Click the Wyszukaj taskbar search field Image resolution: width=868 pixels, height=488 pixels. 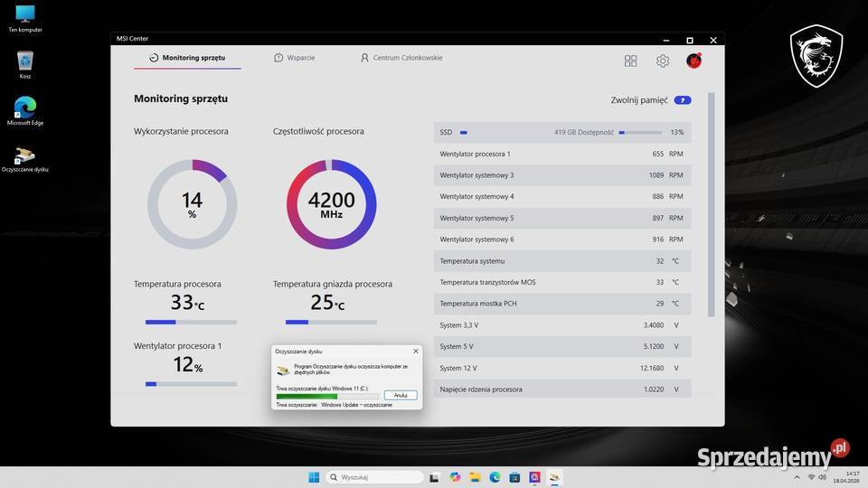(x=373, y=477)
